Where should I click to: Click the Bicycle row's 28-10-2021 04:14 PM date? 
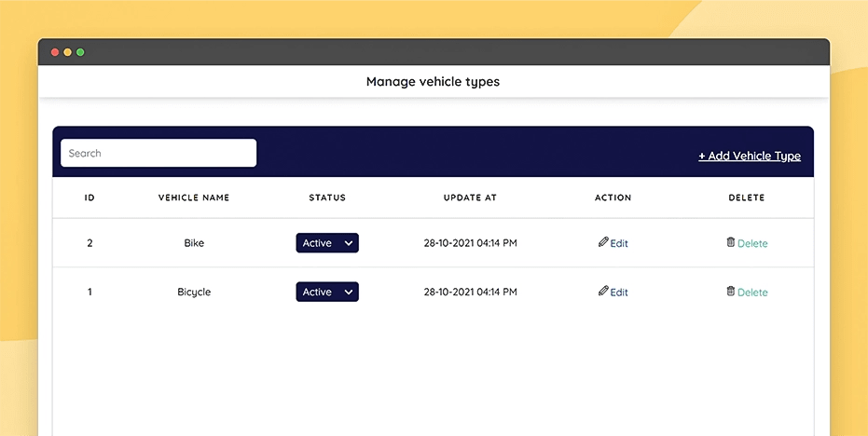coord(471,292)
